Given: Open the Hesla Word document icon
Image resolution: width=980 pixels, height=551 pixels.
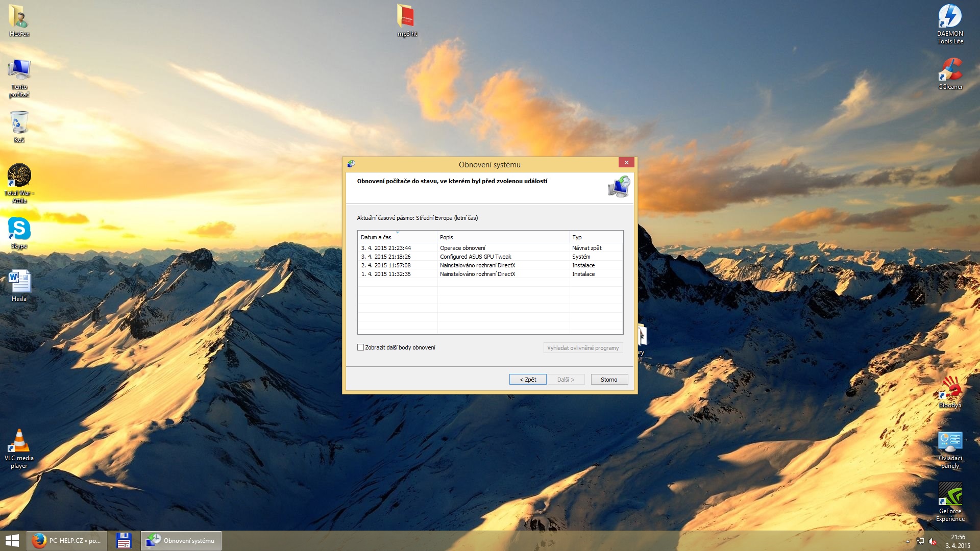Looking at the screenshot, I should pos(19,282).
